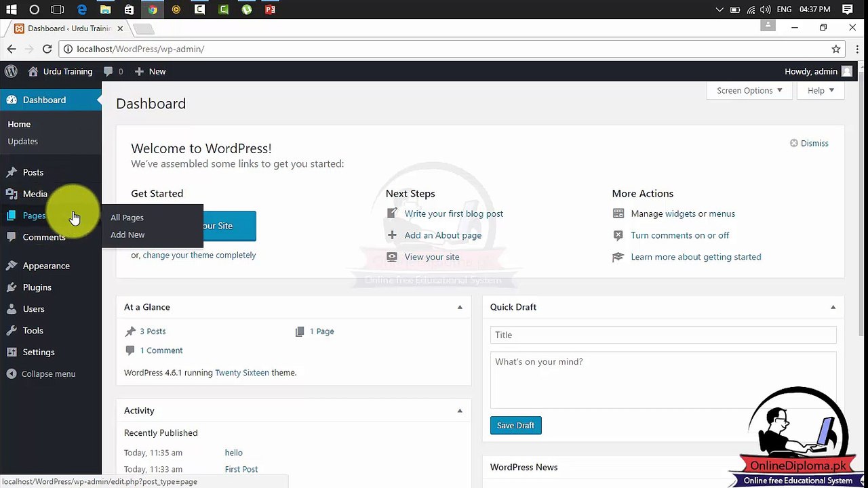Open the Twenty Sixteen theme link
This screenshot has height=488, width=868.
click(x=242, y=373)
